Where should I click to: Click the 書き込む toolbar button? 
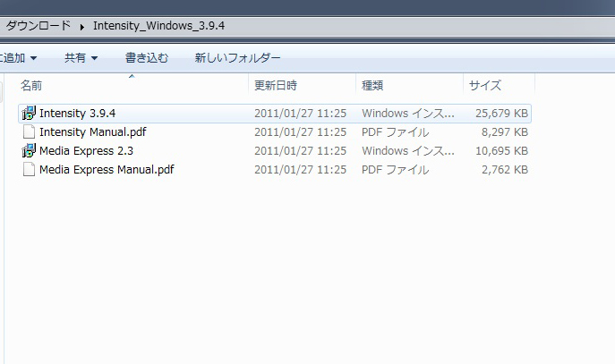(x=147, y=58)
